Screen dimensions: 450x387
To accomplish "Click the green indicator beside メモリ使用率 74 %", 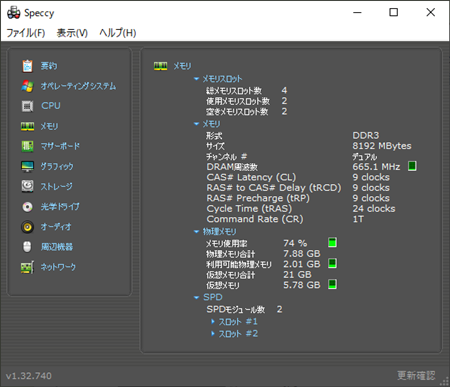I will (332, 242).
